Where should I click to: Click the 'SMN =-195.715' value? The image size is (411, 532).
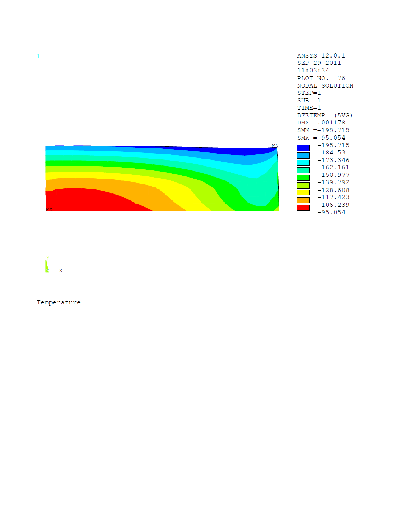pyautogui.click(x=323, y=130)
